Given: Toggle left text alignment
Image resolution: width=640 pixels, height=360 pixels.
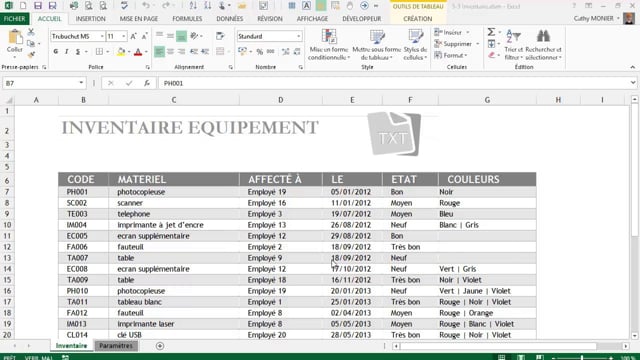Looking at the screenshot, I should (x=159, y=52).
